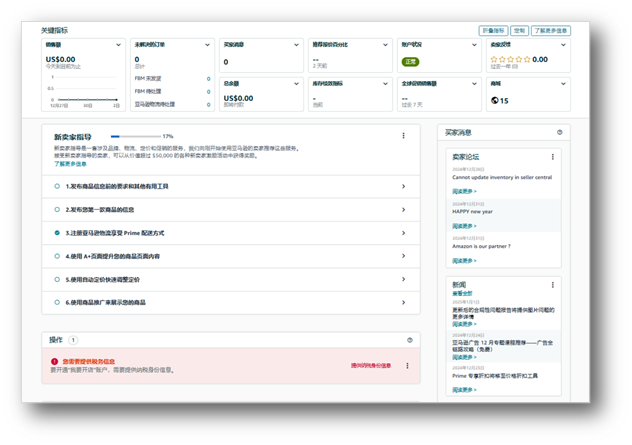
Task: Click the 17% new seller progress bar
Action: tap(128, 136)
